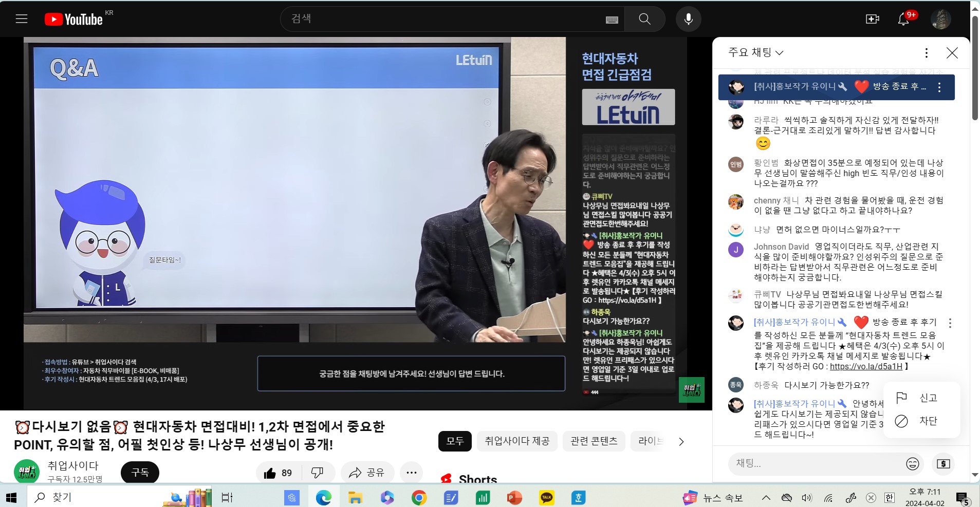Toggle the Korean 한 IME indicator
The image size is (980, 507).
pos(889,497)
